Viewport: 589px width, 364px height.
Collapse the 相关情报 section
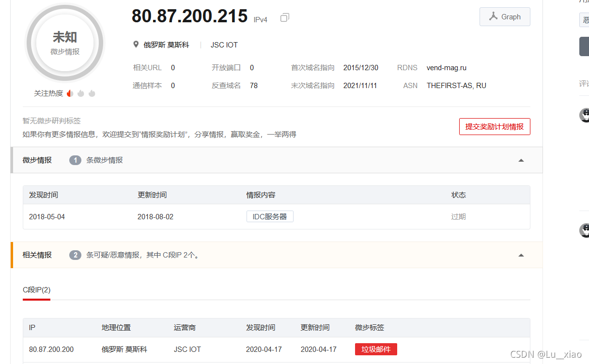pyautogui.click(x=521, y=254)
